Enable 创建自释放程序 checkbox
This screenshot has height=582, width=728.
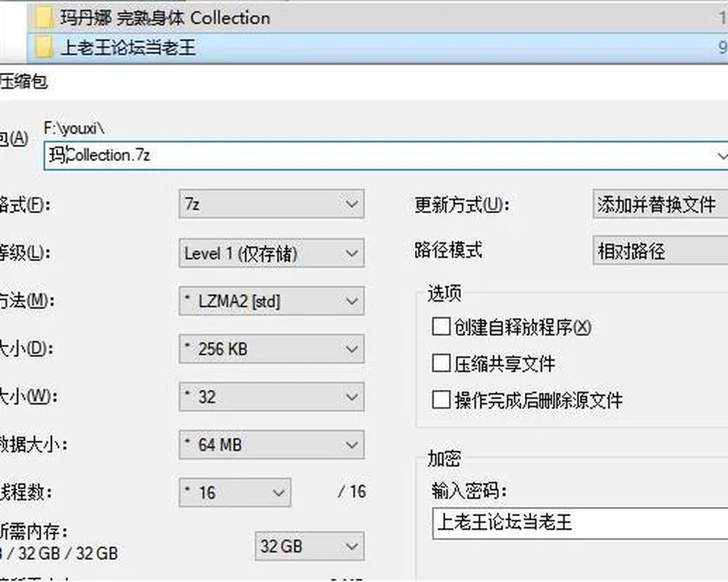pyautogui.click(x=441, y=326)
